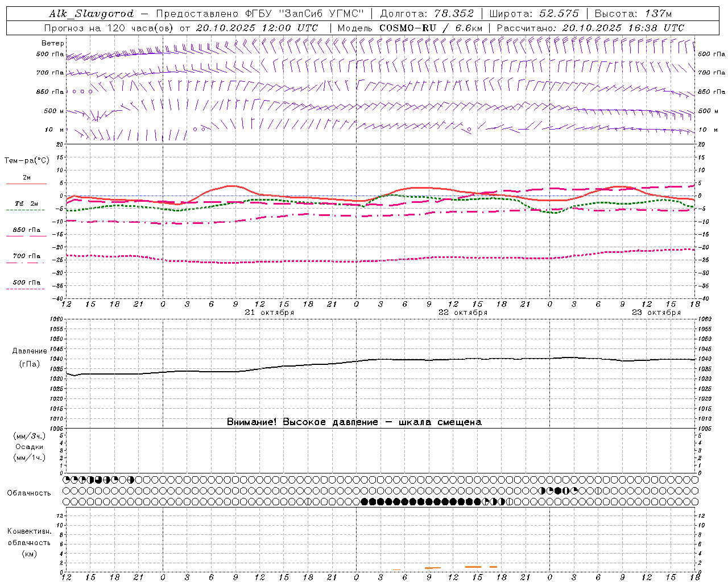The image size is (728, 582).
Task: Click the 850 гПа temperature legend label
Action: point(27,230)
